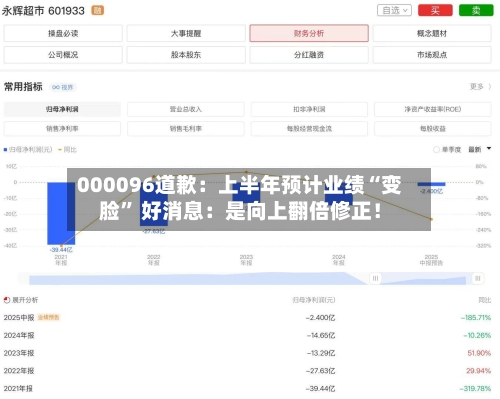
Task: Open the 自选 watchlist dropdown
Action: [x=394, y=10]
